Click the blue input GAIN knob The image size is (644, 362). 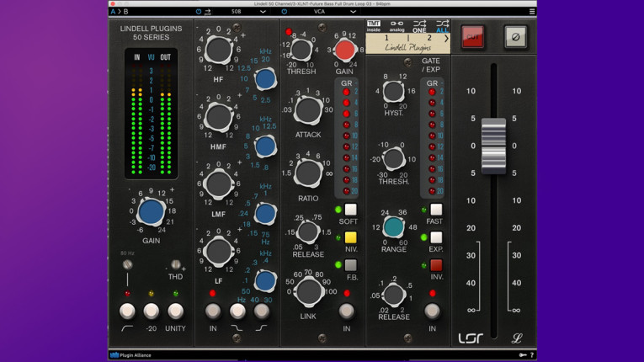(x=152, y=212)
